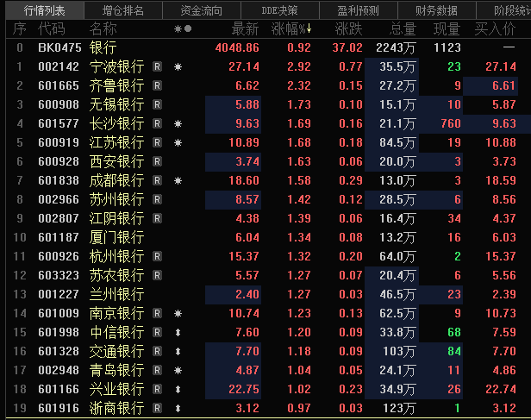Select stock name 厦门银行

(117, 237)
